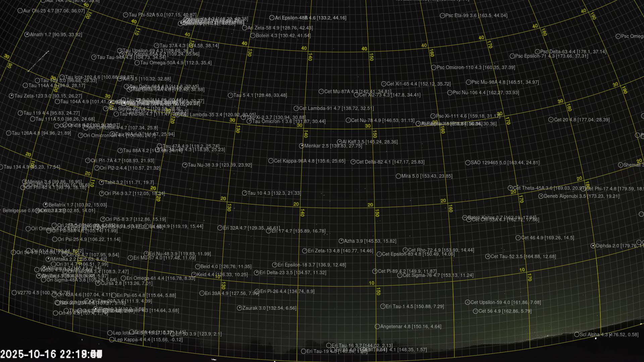Select the Botein star marker
This screenshot has width=644, height=362.
point(253,36)
